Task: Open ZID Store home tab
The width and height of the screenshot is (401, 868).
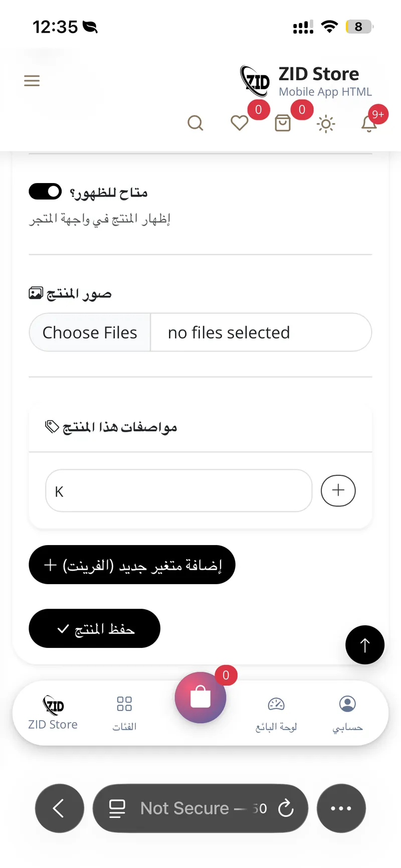Action: (x=53, y=713)
